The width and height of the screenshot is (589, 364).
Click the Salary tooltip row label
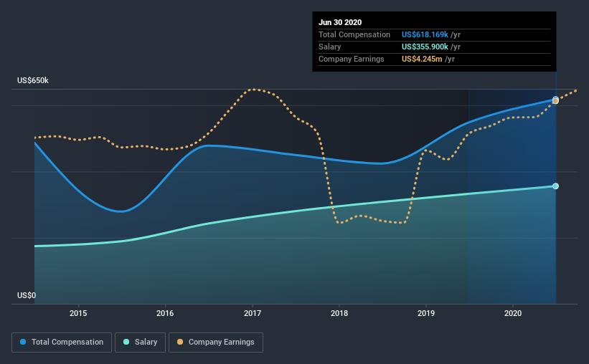tap(330, 47)
